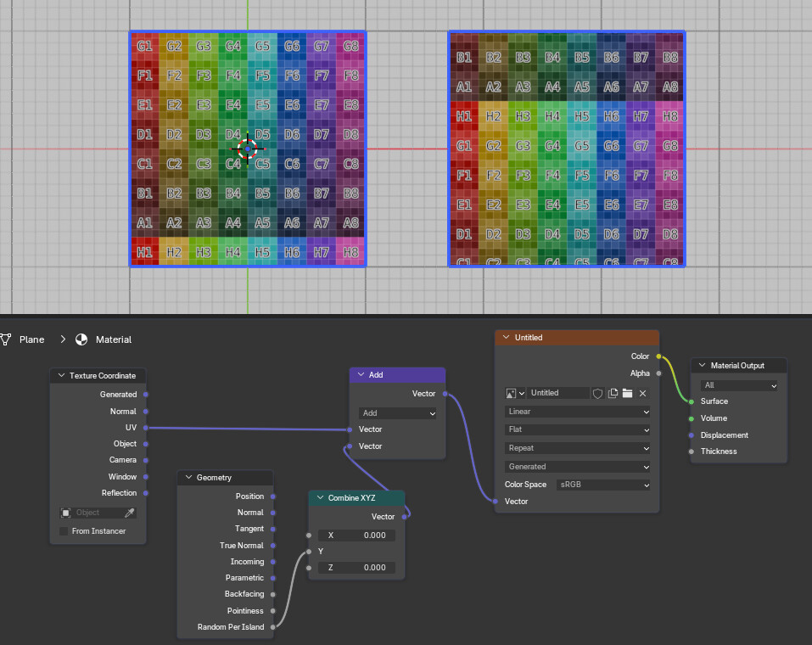Open the image browse icon in Untitled node
Screen dimensions: 812x645
point(515,393)
